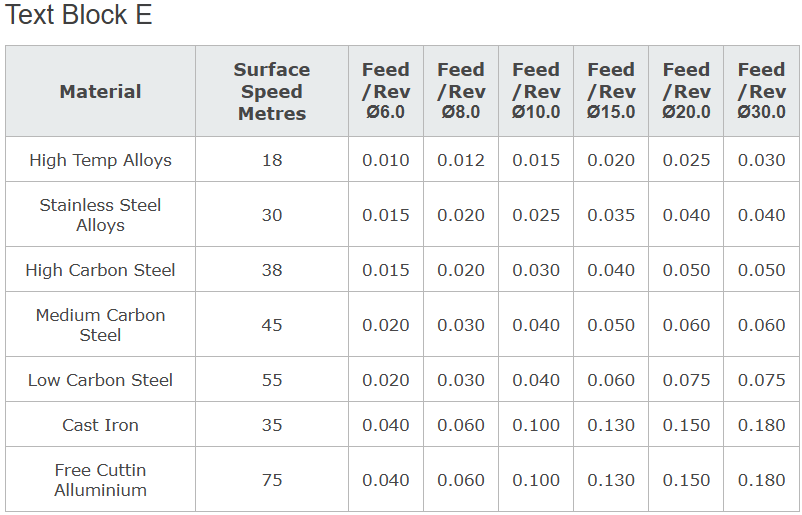Select surface speed 18 for High Temp Alloys
The image size is (802, 515).
[272, 160]
